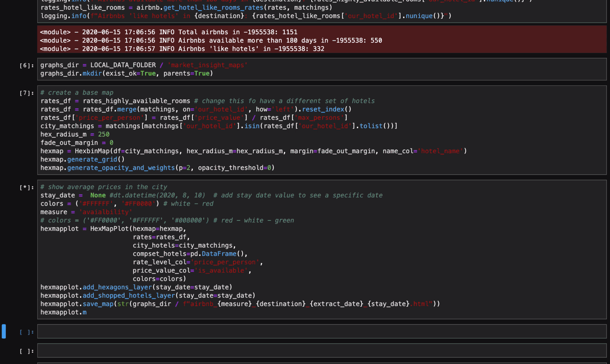Click the hex_radius_m value 250
Image resolution: width=610 pixels, height=364 pixels.
(x=104, y=134)
